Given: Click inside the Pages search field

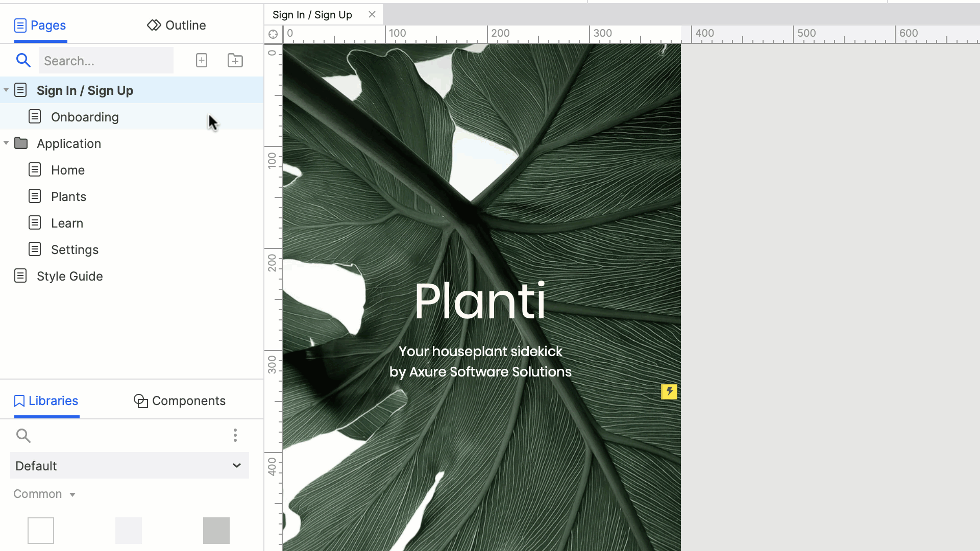Looking at the screenshot, I should pos(106,60).
